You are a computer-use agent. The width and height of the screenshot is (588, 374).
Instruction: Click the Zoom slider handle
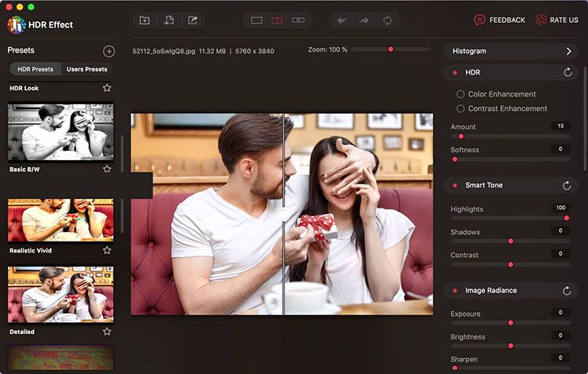tap(390, 49)
